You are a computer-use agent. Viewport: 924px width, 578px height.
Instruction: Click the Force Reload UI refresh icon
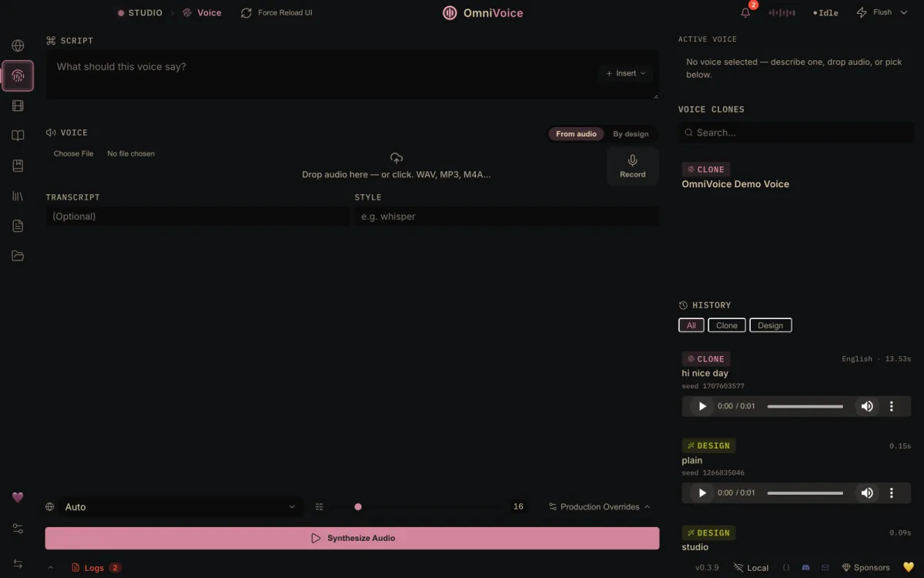(246, 12)
